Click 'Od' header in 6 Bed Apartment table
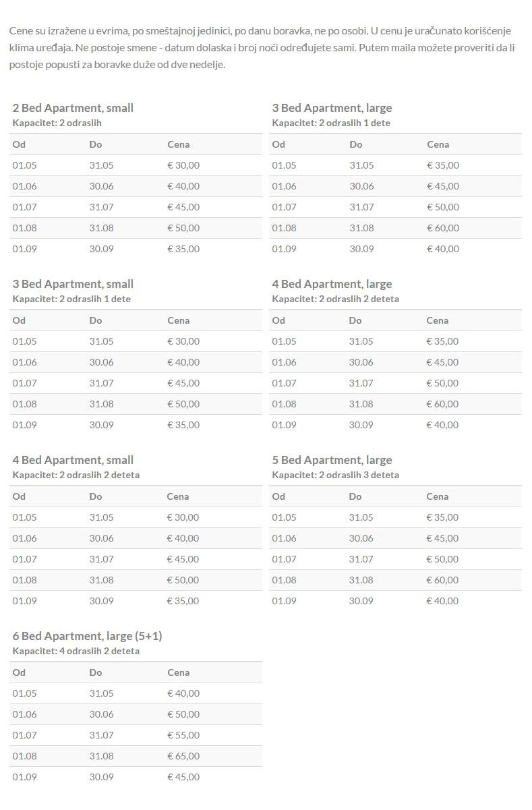The height and width of the screenshot is (810, 532). (19, 672)
